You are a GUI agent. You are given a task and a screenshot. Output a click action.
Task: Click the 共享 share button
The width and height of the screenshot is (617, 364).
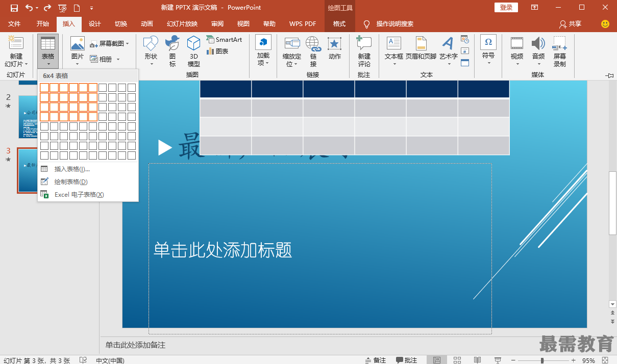click(570, 24)
